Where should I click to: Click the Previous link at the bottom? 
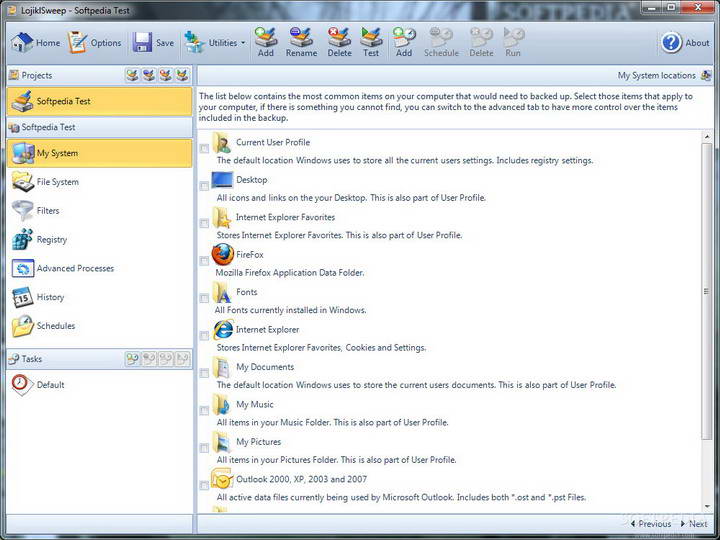651,523
